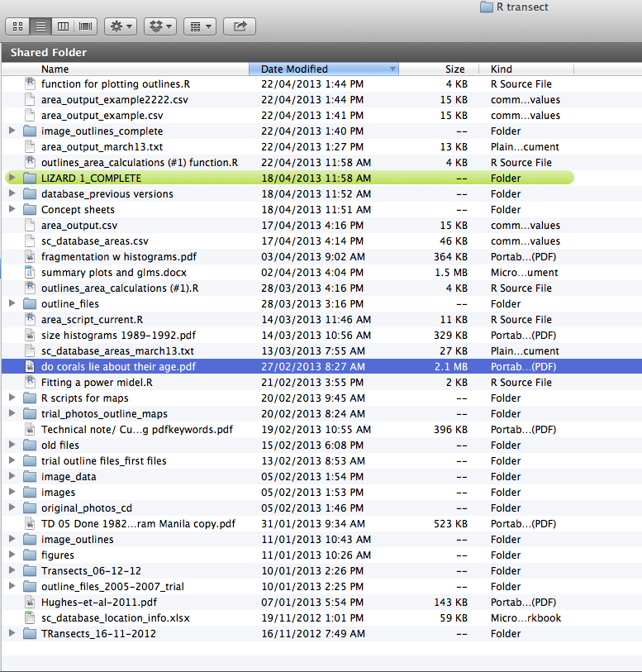This screenshot has height=672, width=642.
Task: Click the file icon of area_output_example.csv
Action: coord(30,115)
